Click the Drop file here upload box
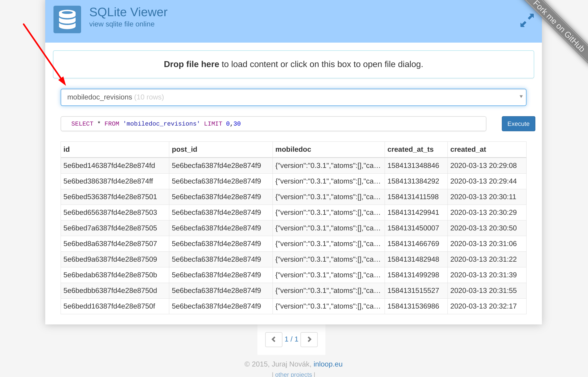Screen dimensions: 588x377 (x=293, y=64)
